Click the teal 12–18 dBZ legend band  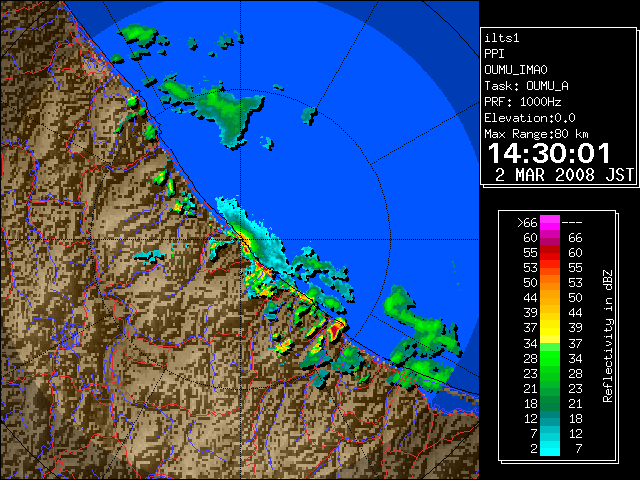550,419
